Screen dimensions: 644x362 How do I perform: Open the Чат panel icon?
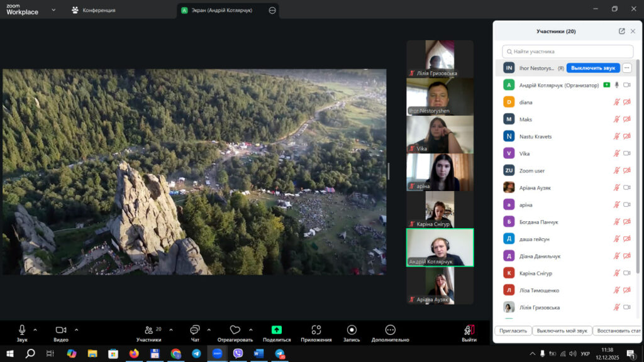point(195,330)
